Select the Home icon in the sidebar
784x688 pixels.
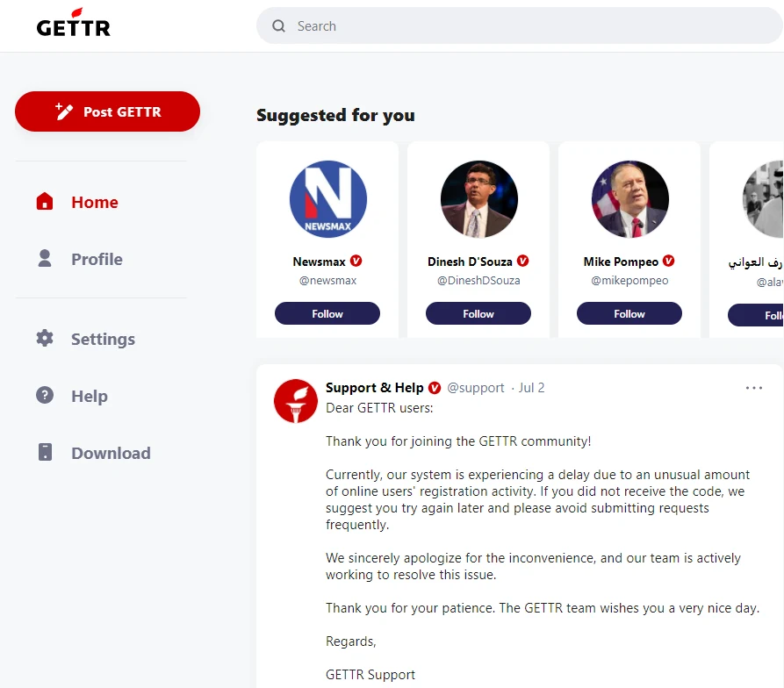pos(45,201)
